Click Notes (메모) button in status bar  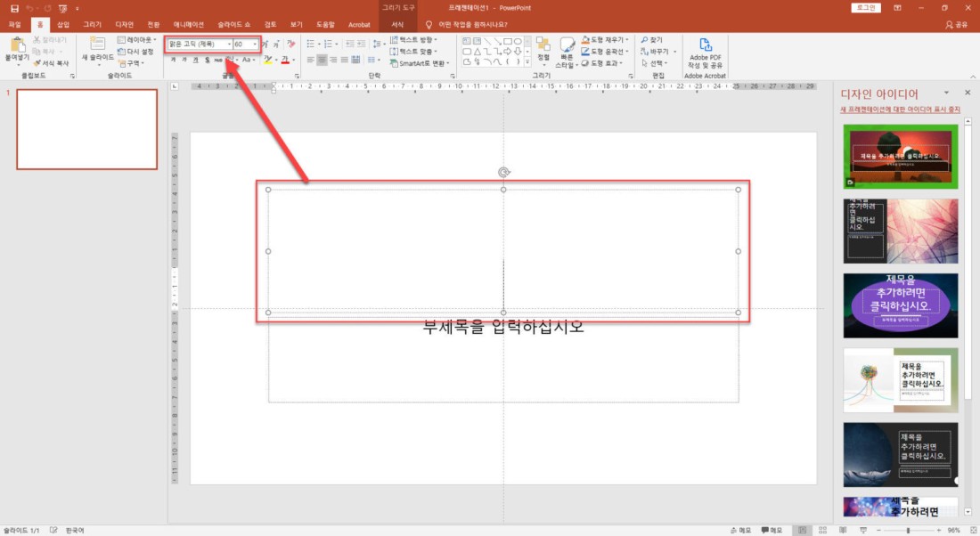pos(740,530)
